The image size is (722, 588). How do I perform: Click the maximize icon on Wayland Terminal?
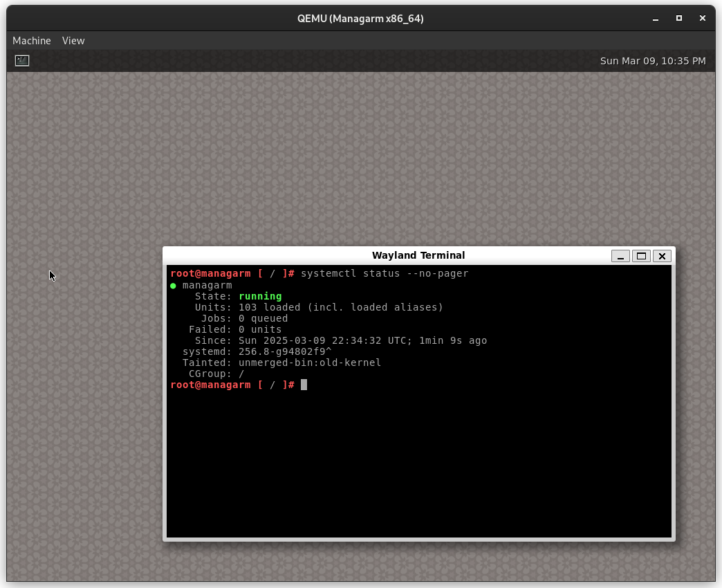pos(641,255)
